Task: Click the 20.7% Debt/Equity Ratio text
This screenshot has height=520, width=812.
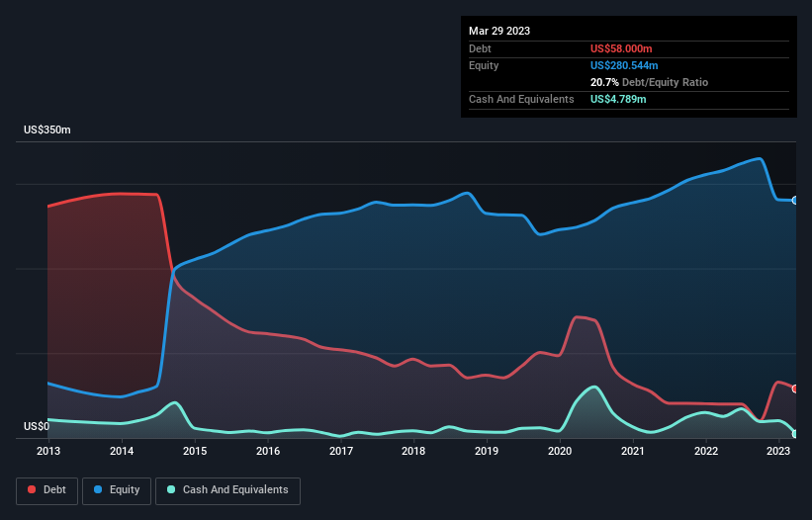Action: coord(649,82)
